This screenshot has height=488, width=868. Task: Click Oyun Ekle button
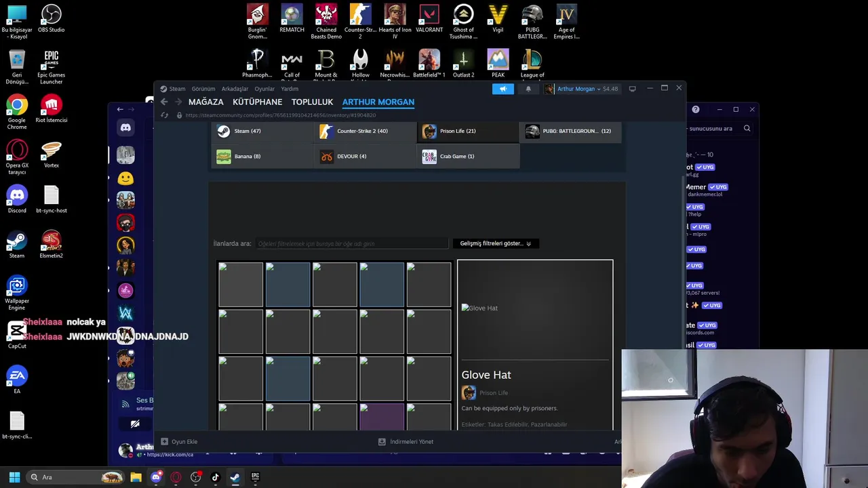click(179, 442)
